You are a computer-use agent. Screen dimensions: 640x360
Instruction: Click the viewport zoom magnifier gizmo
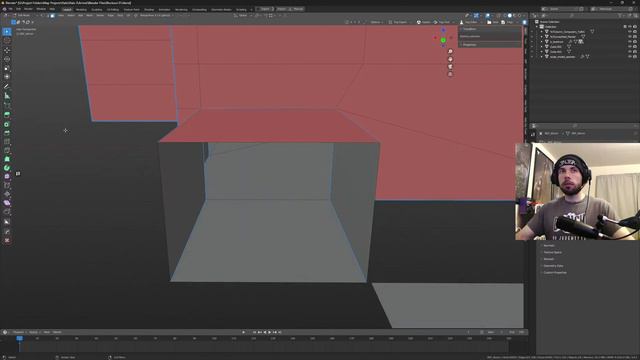tap(450, 52)
